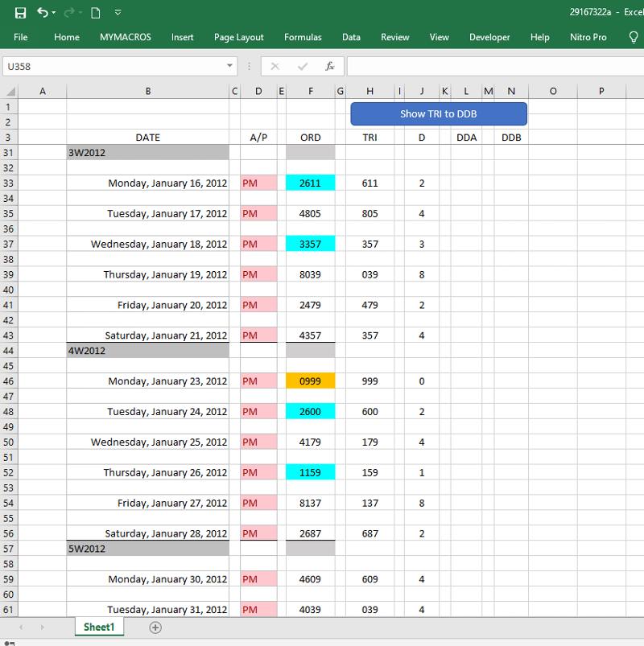Open the Undo history dropdown arrow
This screenshot has height=646, width=644.
(x=54, y=13)
